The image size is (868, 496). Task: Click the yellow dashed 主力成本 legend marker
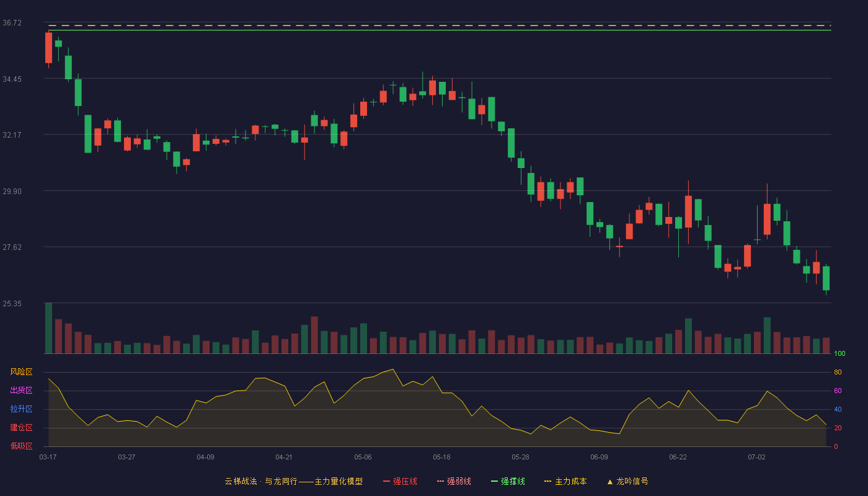(547, 481)
